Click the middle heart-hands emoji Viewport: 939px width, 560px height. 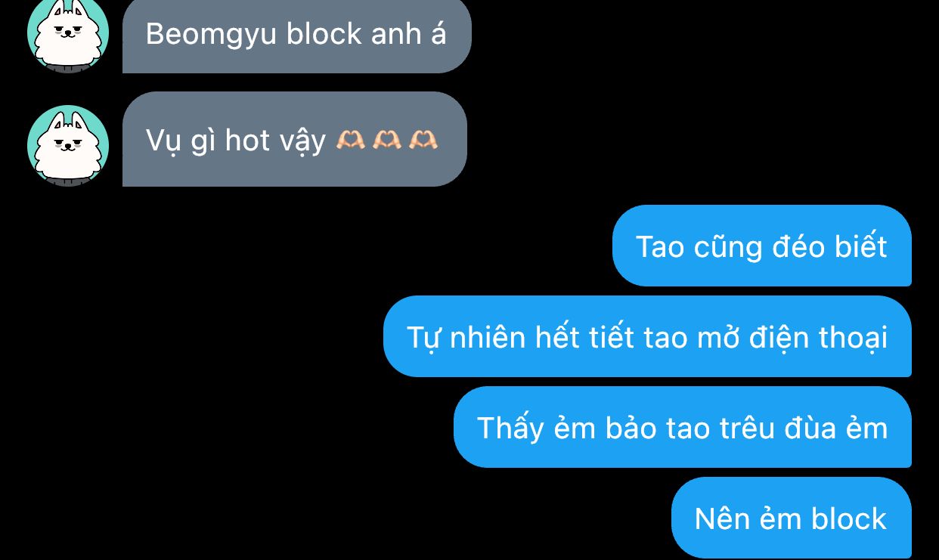click(x=386, y=139)
